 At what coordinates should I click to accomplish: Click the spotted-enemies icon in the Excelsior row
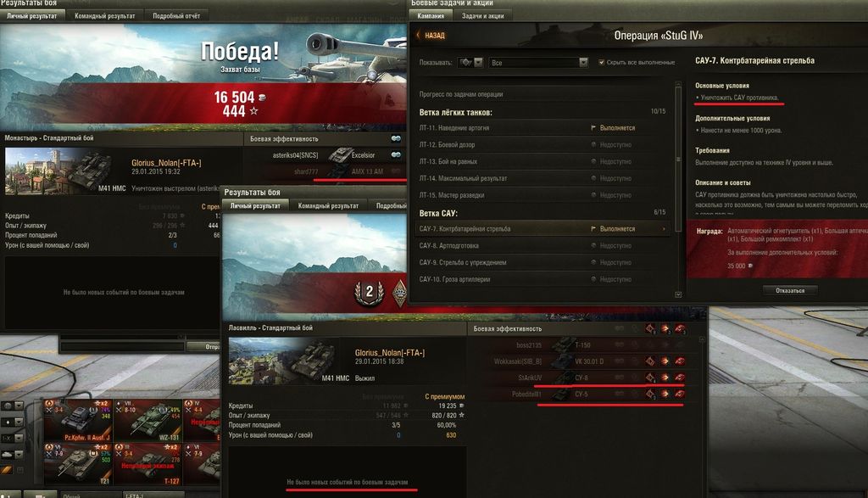click(396, 155)
